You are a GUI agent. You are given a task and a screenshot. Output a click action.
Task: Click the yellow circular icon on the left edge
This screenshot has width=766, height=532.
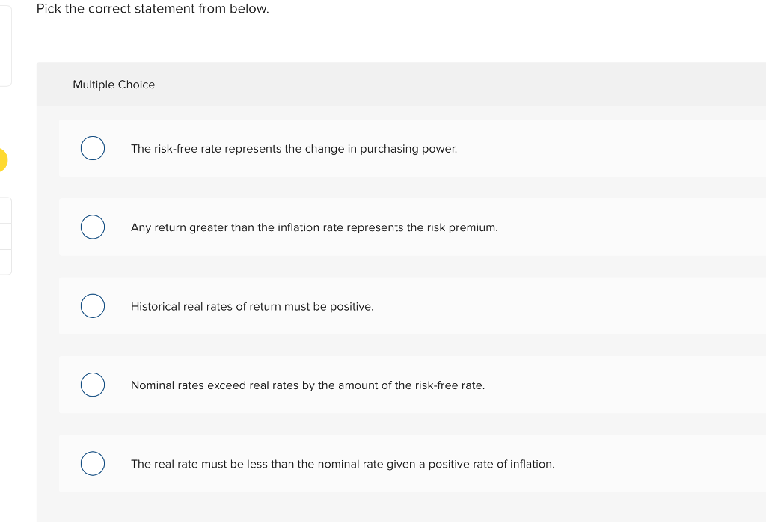[3, 159]
